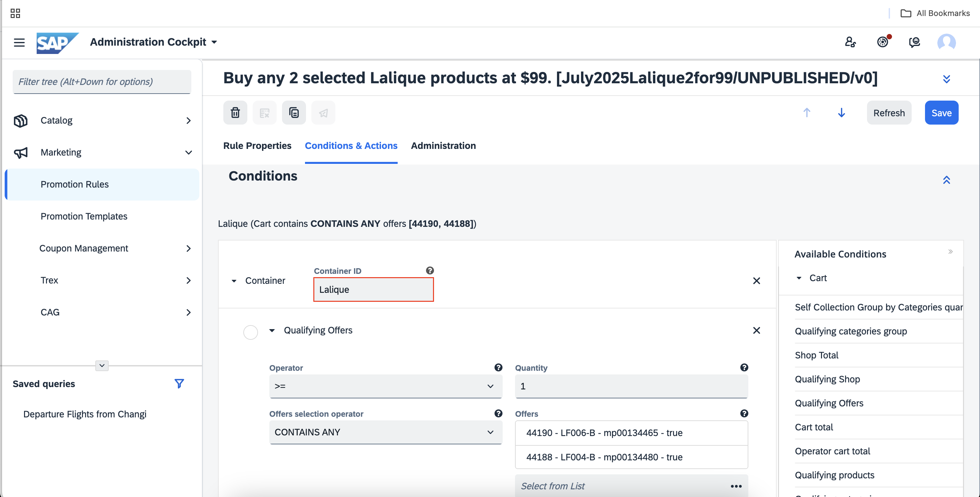This screenshot has width=980, height=497.
Task: Remove the Container condition
Action: point(756,280)
